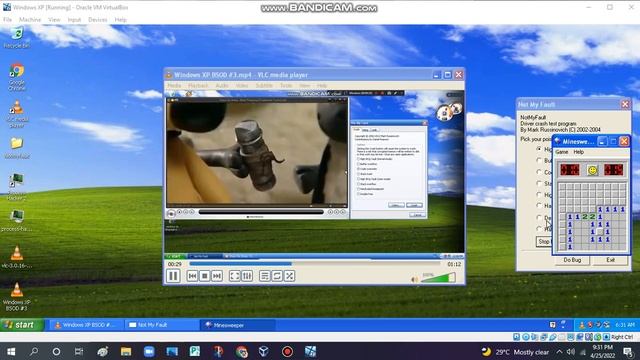Open VLC extended settings (equalizer icon)
640x360 pixels.
click(247, 276)
